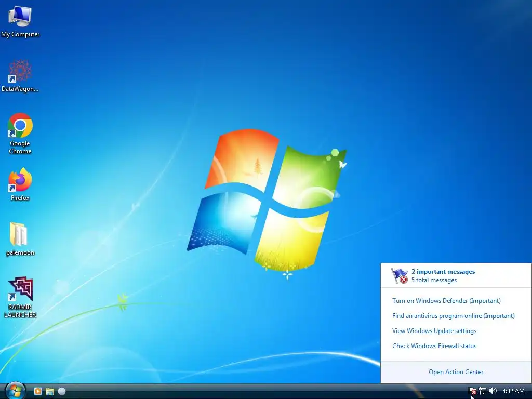The height and width of the screenshot is (399, 532).
Task: Click Open Action Center link
Action: (456, 372)
